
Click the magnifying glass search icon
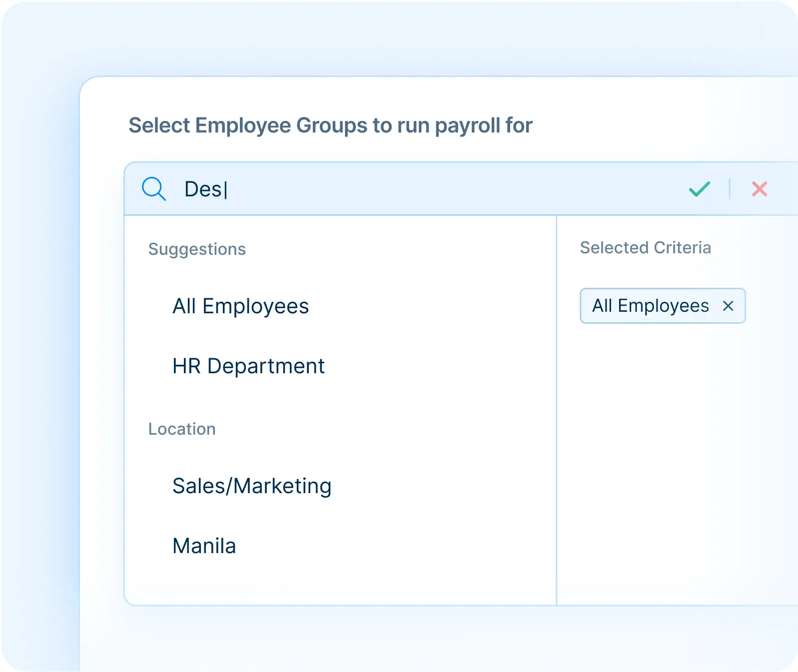point(154,189)
